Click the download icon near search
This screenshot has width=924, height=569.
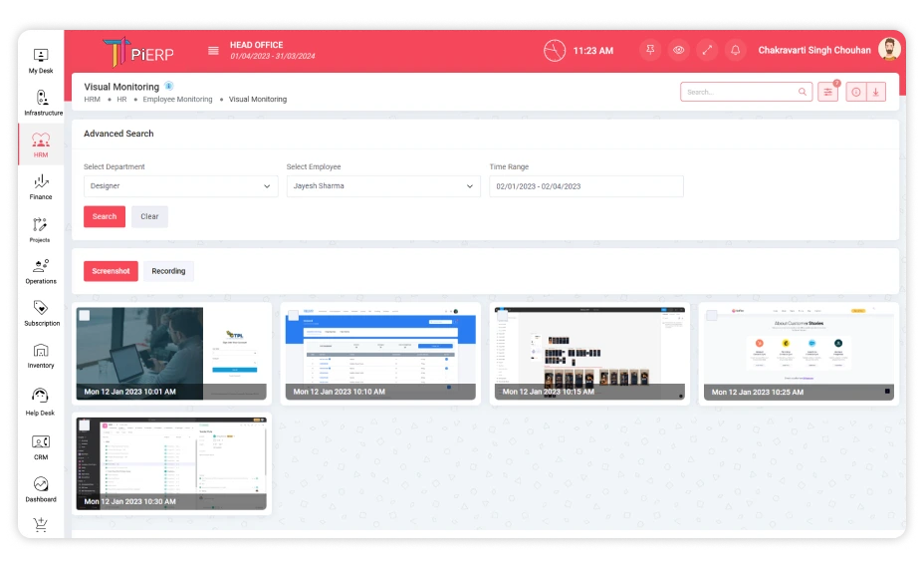[x=875, y=92]
